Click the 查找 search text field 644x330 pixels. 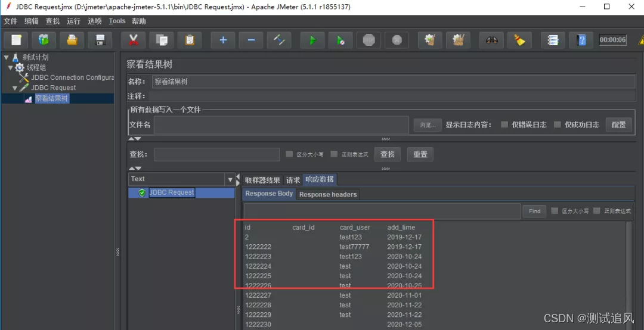point(217,154)
